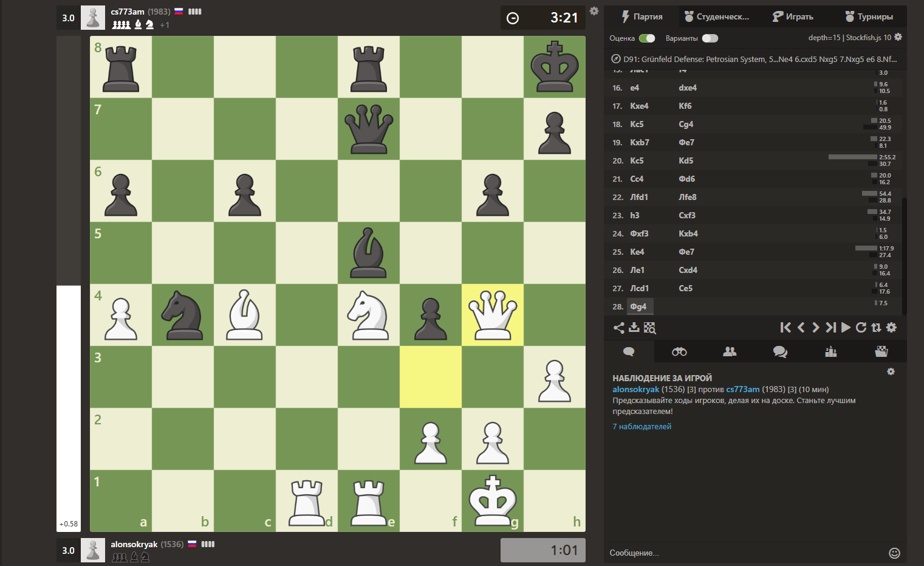
Task: Click the gear toggle next to cs773am's name
Action: click(594, 11)
